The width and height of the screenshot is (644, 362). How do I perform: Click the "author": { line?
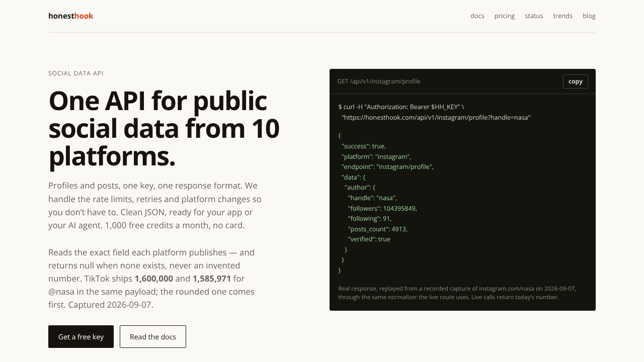click(360, 188)
